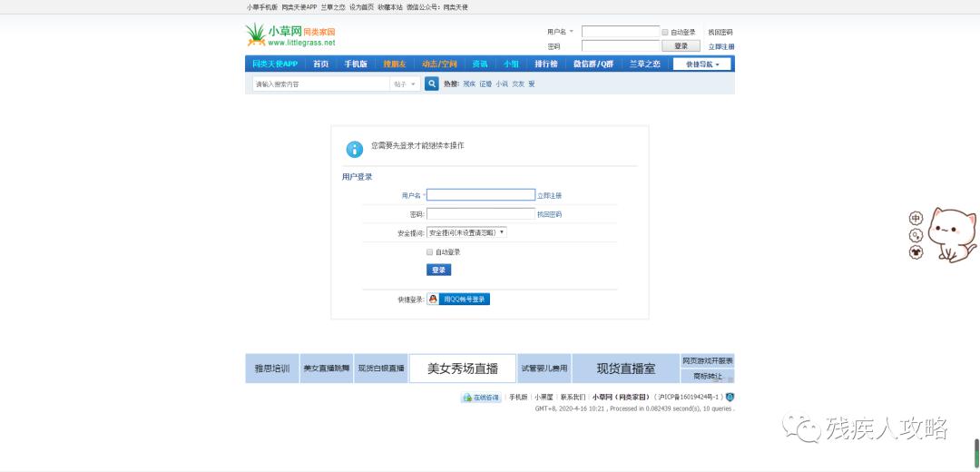Click the middle circle icon beside cat
Viewport: 980px width, 472px height.
pos(916,235)
